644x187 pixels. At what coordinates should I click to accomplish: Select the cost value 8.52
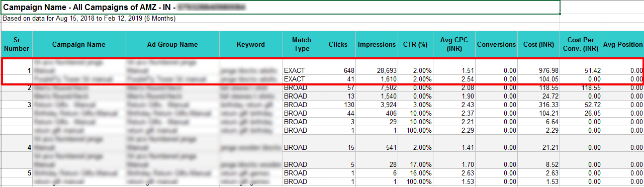click(x=552, y=164)
